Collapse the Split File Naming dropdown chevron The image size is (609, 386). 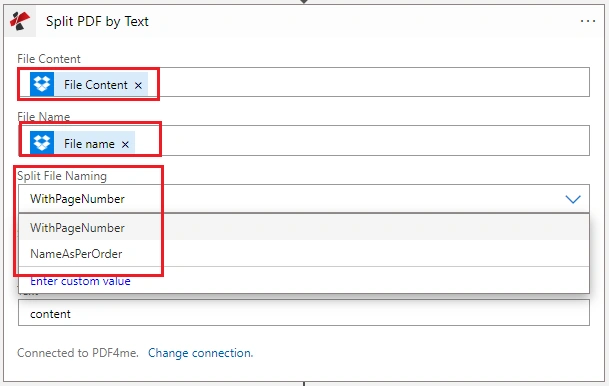pos(573,199)
